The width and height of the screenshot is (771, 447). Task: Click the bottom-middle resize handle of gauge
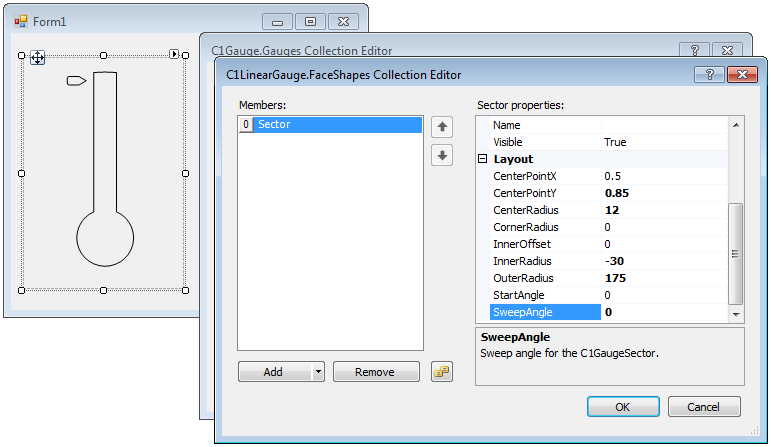pos(103,291)
